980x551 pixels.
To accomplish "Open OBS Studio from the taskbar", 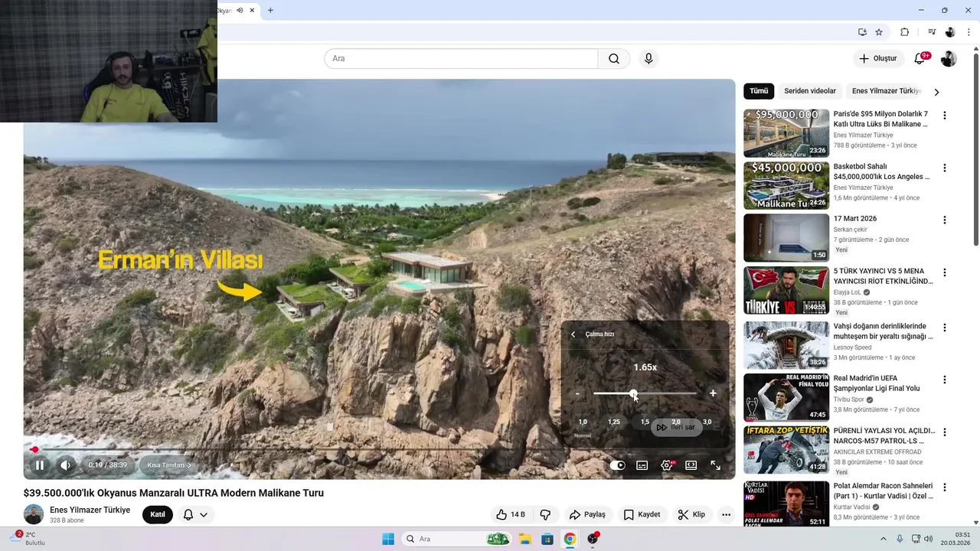I will [593, 539].
